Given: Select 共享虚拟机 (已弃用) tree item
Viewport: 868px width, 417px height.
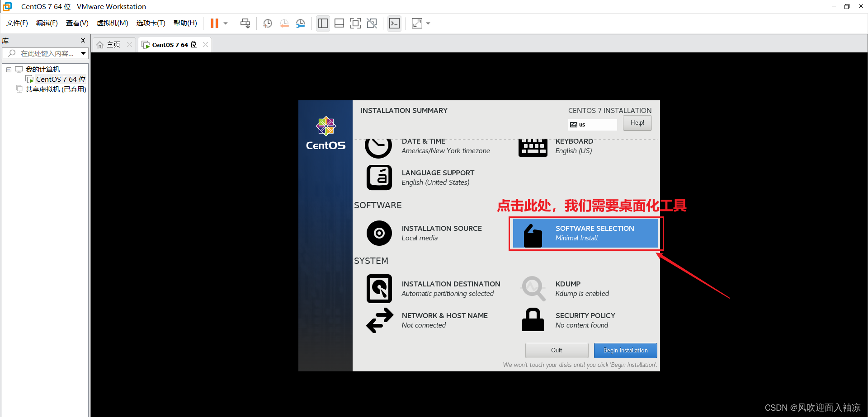Looking at the screenshot, I should (x=56, y=89).
